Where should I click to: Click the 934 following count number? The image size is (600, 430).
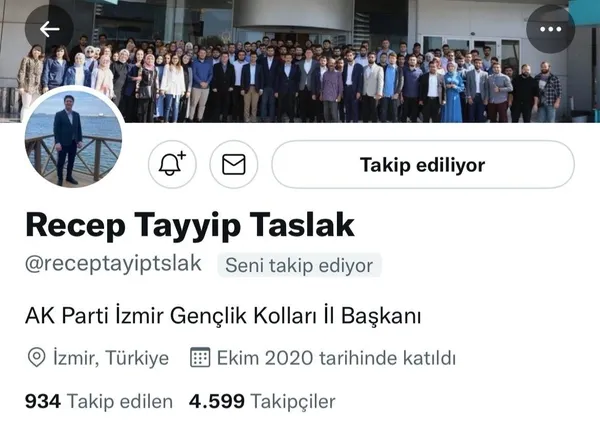coord(43,401)
